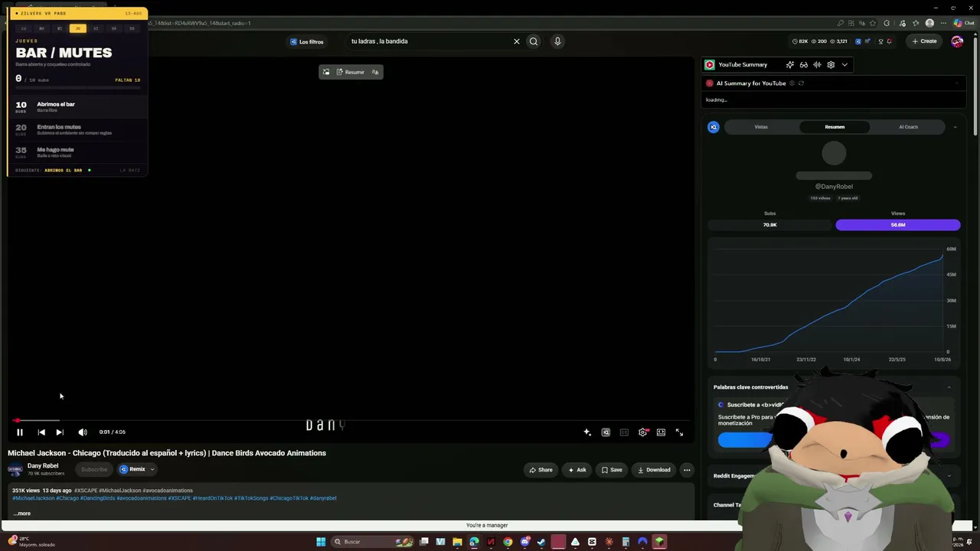Click the video title text
Image resolution: width=980 pixels, height=551 pixels.
coord(167,453)
